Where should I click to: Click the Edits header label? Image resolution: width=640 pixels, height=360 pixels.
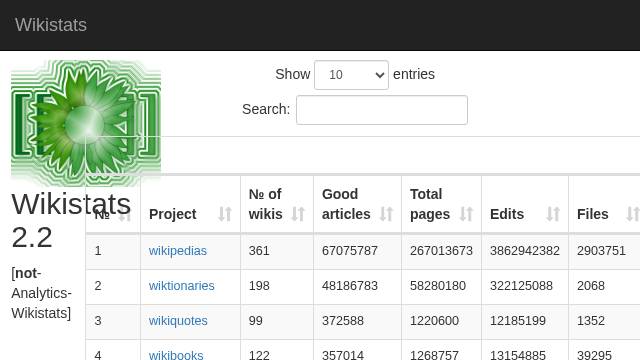tap(507, 214)
